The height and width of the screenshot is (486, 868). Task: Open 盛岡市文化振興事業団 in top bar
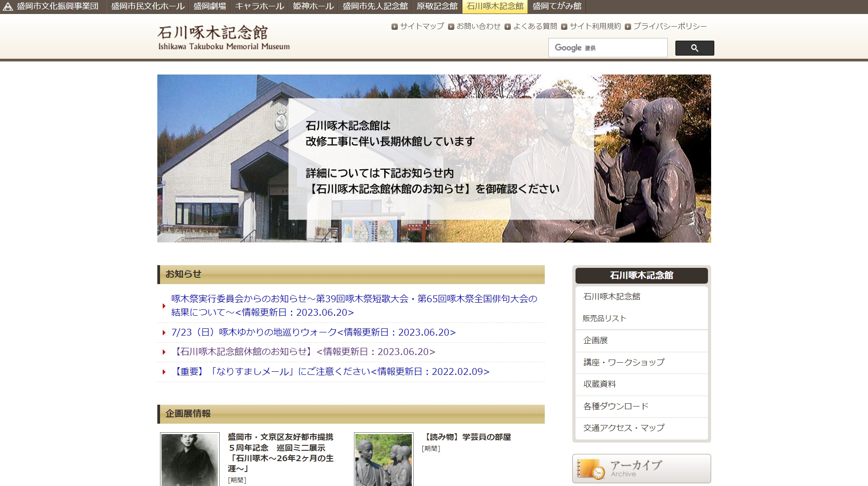click(x=57, y=6)
